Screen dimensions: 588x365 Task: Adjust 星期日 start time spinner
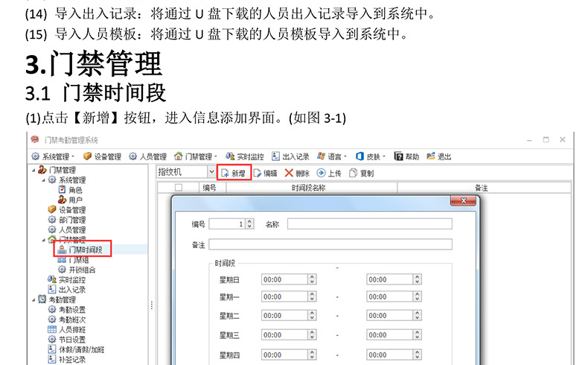[312, 279]
